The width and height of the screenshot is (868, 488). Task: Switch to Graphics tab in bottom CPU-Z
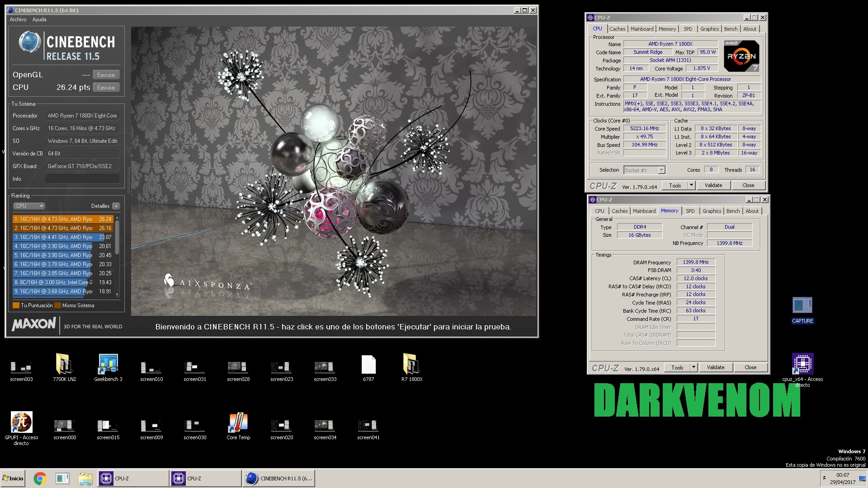(x=712, y=211)
